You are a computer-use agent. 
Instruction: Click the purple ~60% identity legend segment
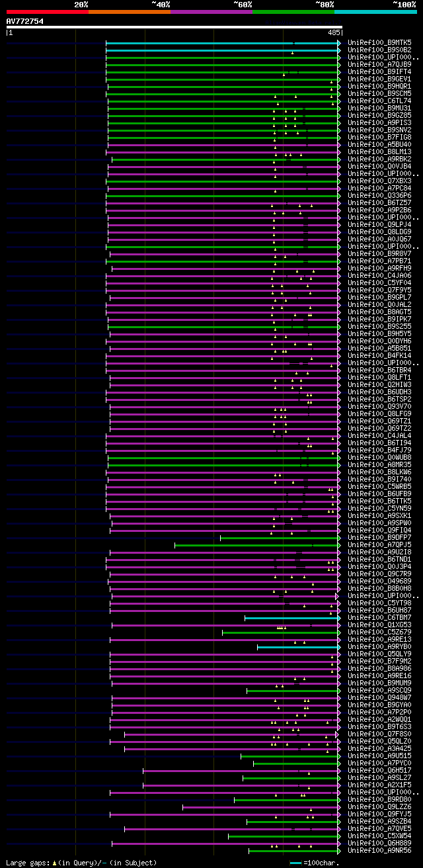pos(211,12)
